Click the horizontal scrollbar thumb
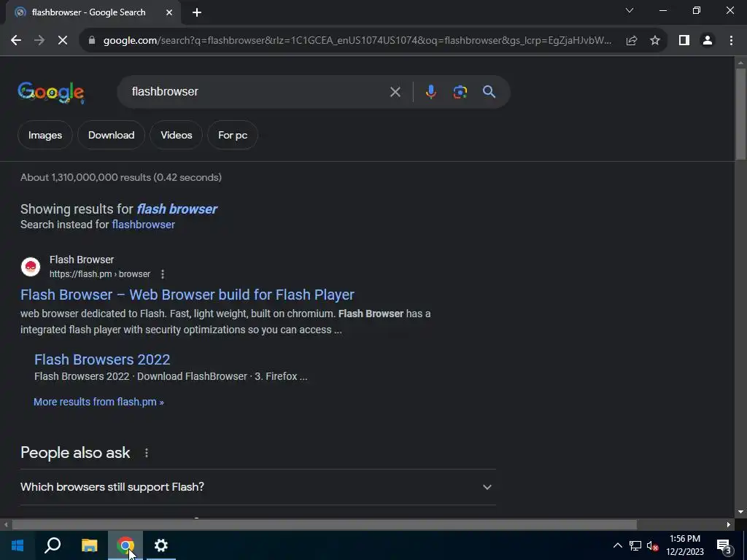Screen dimensions: 747x560 [x=325, y=525]
